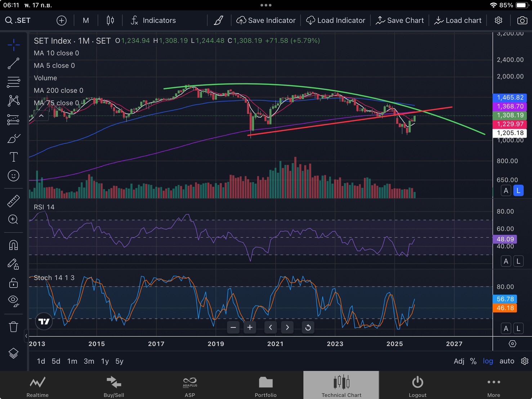Image resolution: width=532 pixels, height=399 pixels.
Task: Toggle log scale L on Stoch pane
Action: (x=518, y=328)
